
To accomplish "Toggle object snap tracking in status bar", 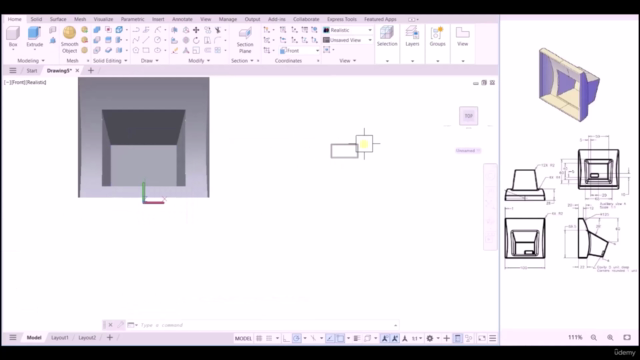I will (330, 338).
